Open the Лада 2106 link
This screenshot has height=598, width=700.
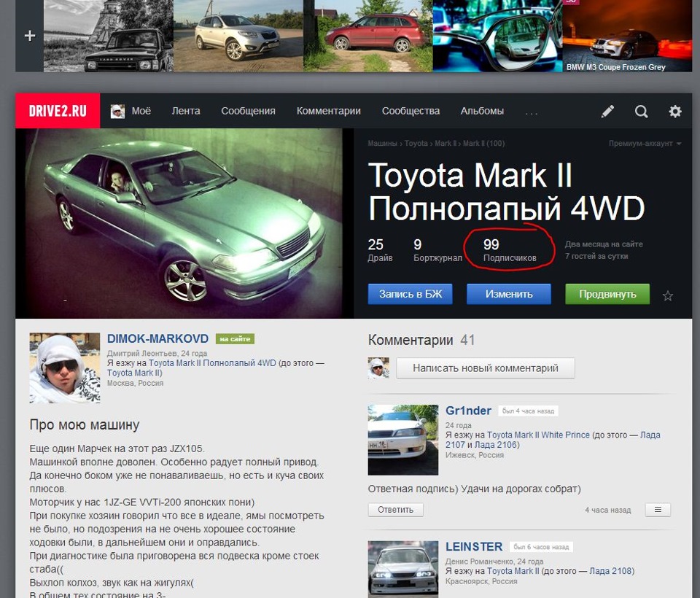pos(495,445)
